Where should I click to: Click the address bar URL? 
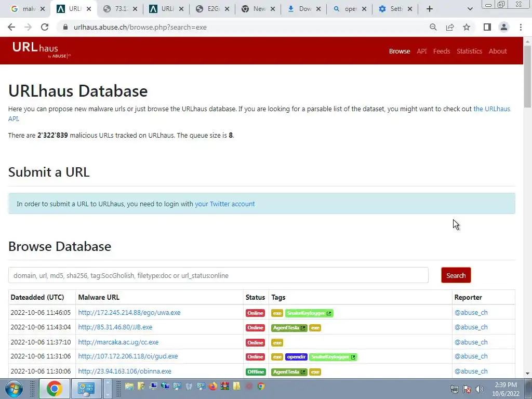[x=140, y=27]
